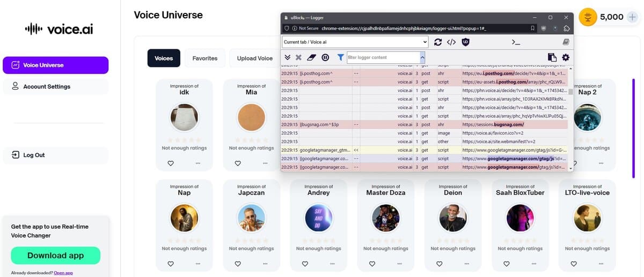
Task: Click the sessions.bugsnag.com URL row
Action: tap(424, 124)
